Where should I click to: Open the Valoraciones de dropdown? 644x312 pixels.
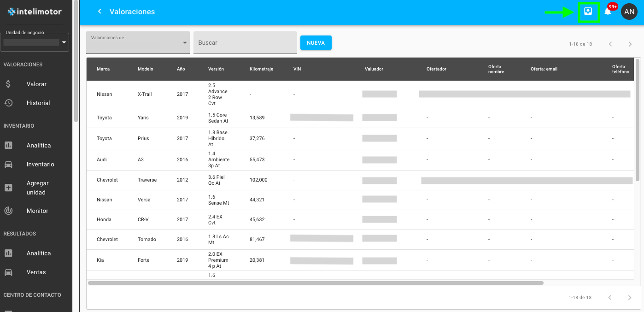tap(138, 42)
